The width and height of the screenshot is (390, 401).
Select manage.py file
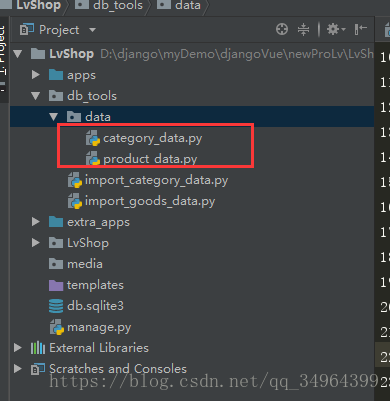pos(99,327)
